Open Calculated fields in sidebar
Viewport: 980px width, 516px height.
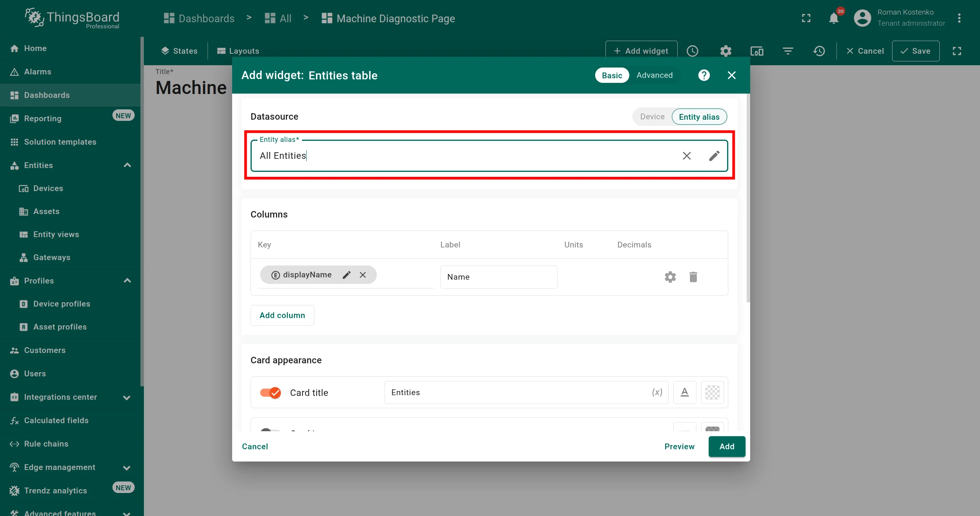click(71, 420)
